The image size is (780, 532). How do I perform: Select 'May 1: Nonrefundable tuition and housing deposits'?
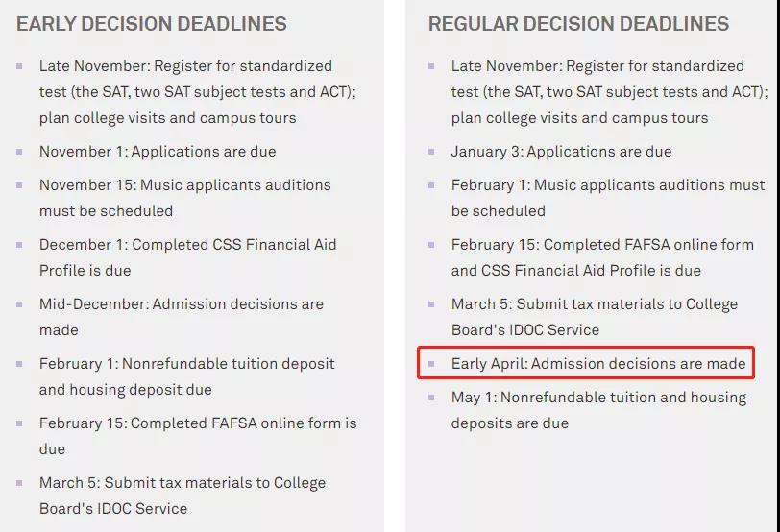point(598,410)
